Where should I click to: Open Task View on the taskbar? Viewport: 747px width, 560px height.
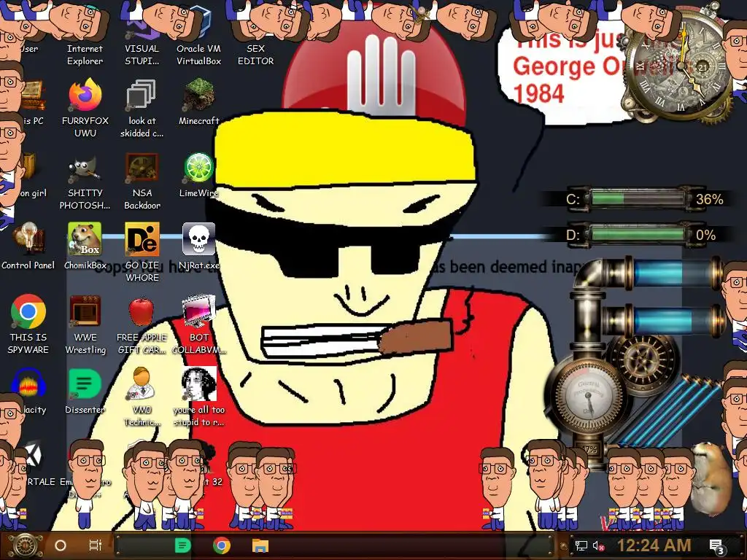(96, 545)
